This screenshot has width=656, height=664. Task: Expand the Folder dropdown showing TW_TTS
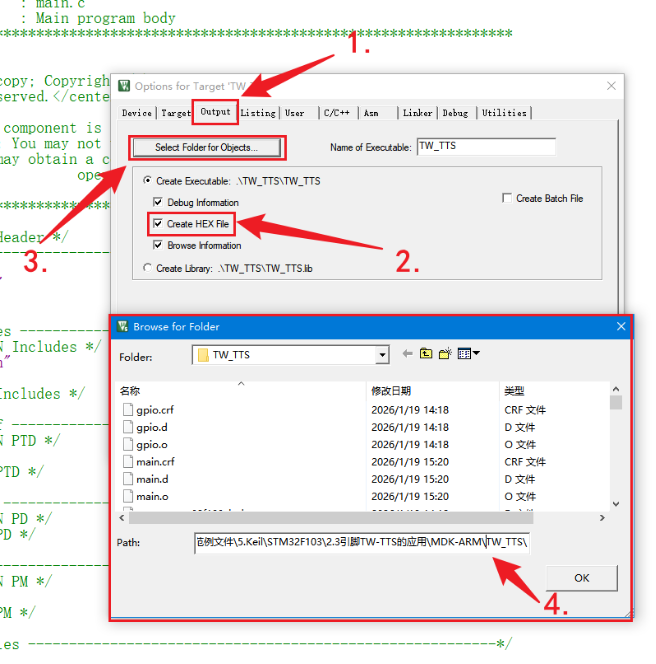click(x=382, y=355)
